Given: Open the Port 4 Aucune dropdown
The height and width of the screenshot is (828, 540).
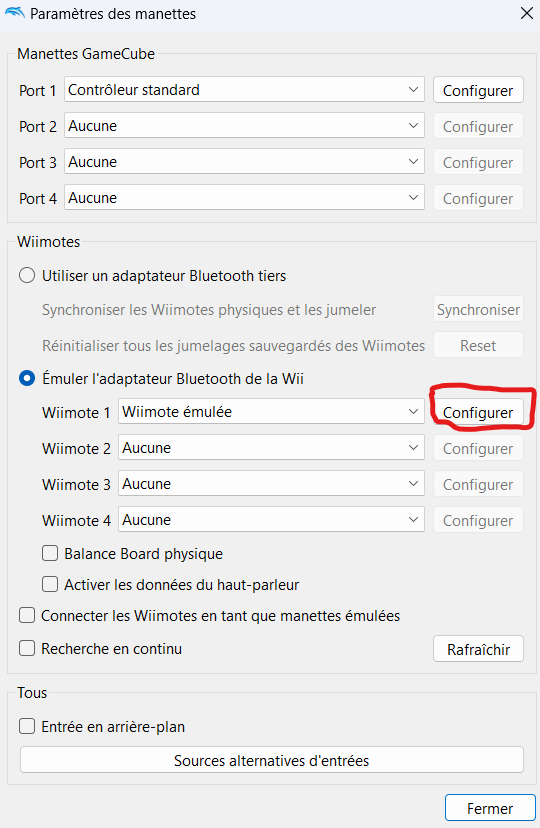Looking at the screenshot, I should (x=244, y=197).
